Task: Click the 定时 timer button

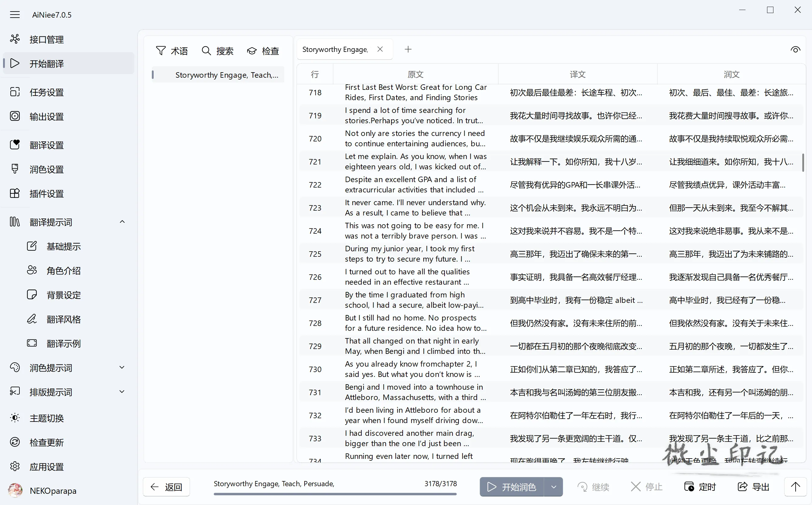Action: [x=700, y=486]
